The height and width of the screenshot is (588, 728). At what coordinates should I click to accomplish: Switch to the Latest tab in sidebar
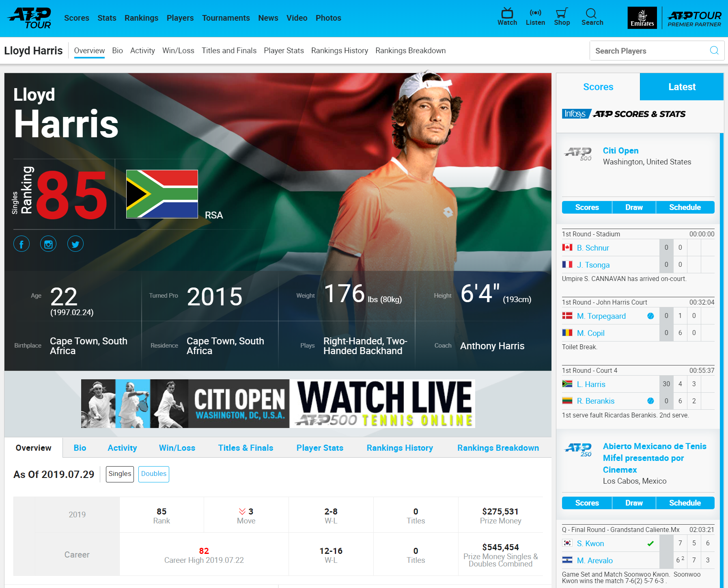[682, 86]
